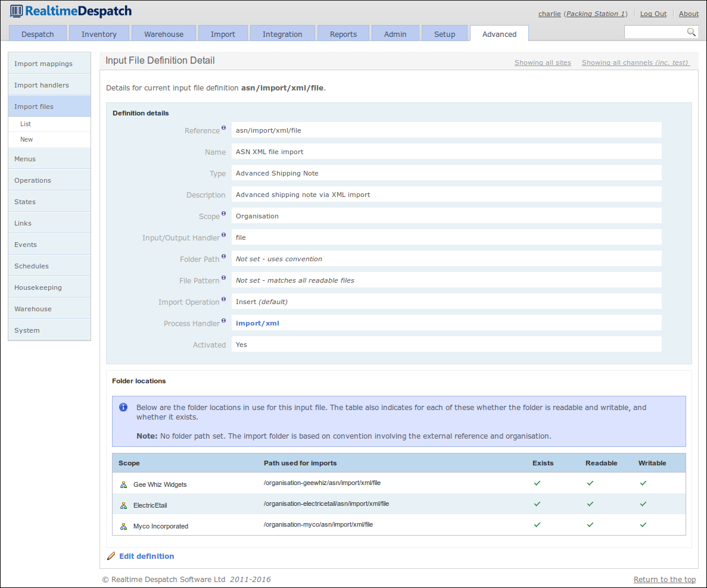Click organisation icon for Gee Whiz Widgets
The height and width of the screenshot is (588, 707).
coord(123,485)
